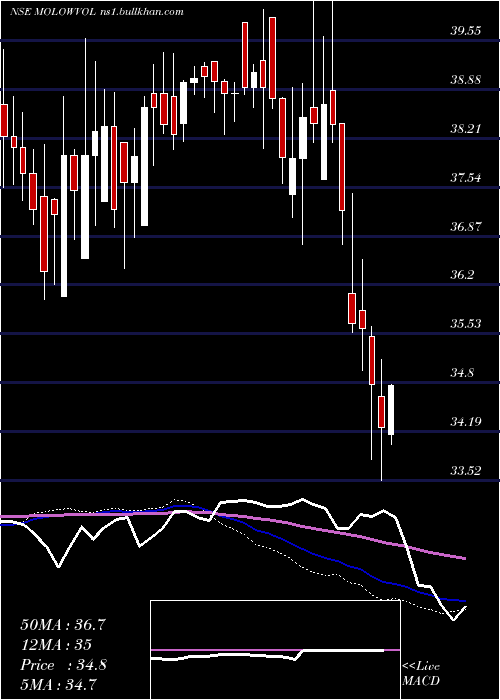The width and height of the screenshot is (500, 700).
Task: Click the 36.2 price axis label
Action: click(x=462, y=275)
